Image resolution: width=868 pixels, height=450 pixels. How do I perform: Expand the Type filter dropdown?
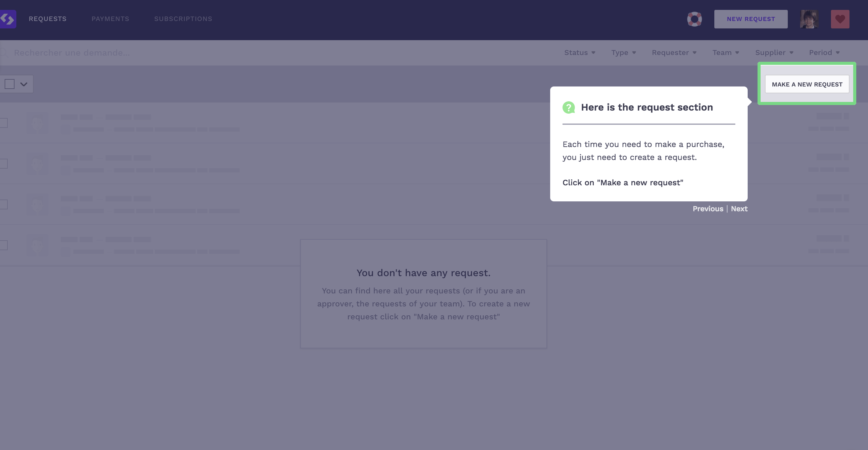coord(624,53)
